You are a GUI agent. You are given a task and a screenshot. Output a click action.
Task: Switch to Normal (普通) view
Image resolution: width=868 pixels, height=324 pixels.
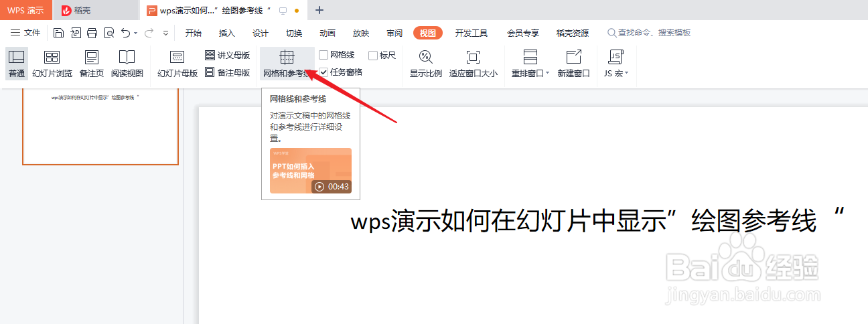tap(17, 64)
